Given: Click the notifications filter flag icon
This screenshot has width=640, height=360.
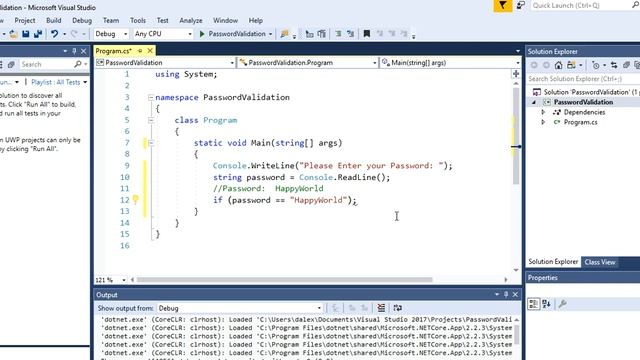Looking at the screenshot, I should click(x=502, y=5).
